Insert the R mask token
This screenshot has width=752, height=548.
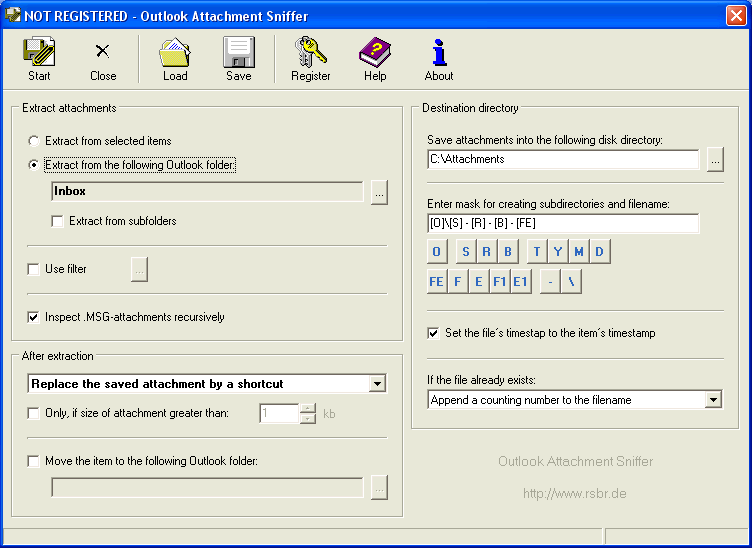point(487,252)
